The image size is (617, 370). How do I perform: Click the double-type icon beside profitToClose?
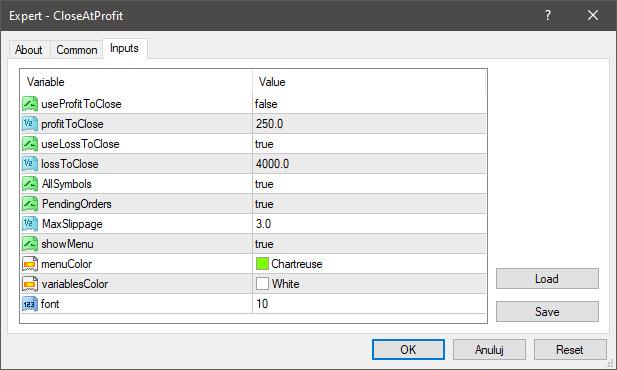(x=30, y=124)
